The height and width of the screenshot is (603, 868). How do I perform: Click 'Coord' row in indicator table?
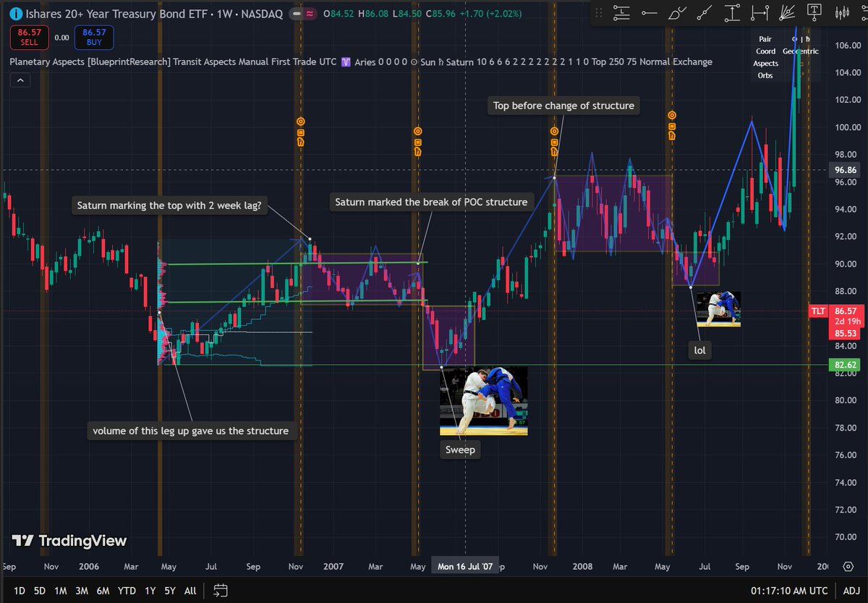coord(765,51)
